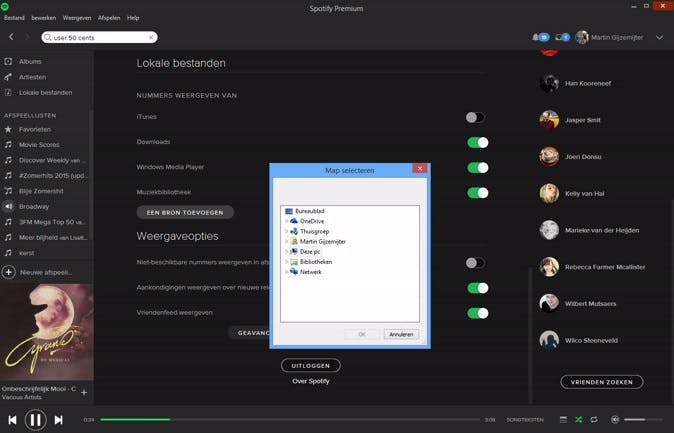The image size is (674, 433).
Task: Open the messages inbox icon
Action: point(558,37)
